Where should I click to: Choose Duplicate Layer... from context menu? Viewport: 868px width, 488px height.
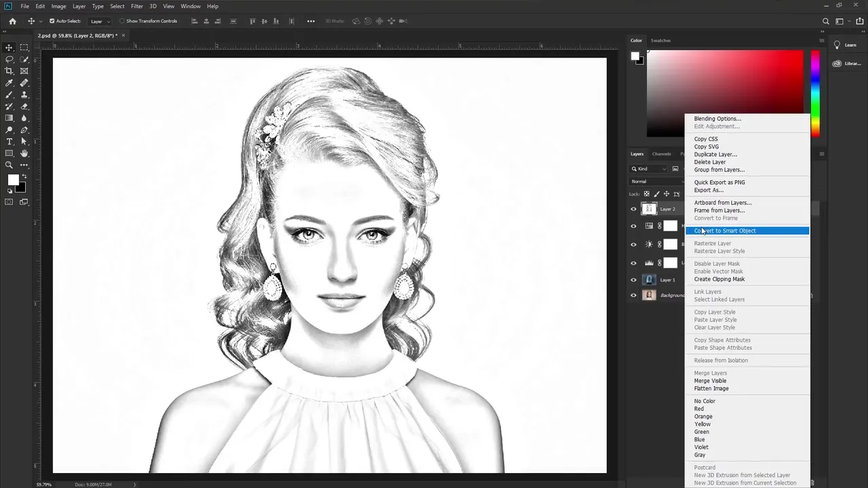[715, 155]
